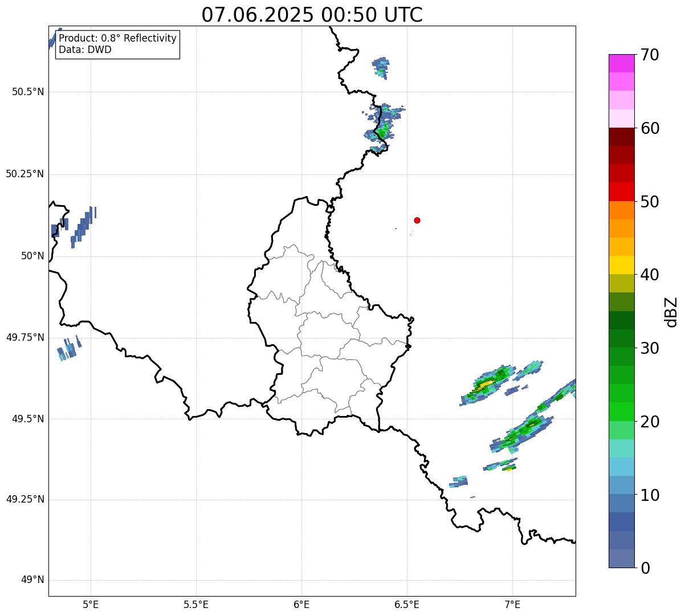Click the colorbar 20 tick label

point(650,422)
